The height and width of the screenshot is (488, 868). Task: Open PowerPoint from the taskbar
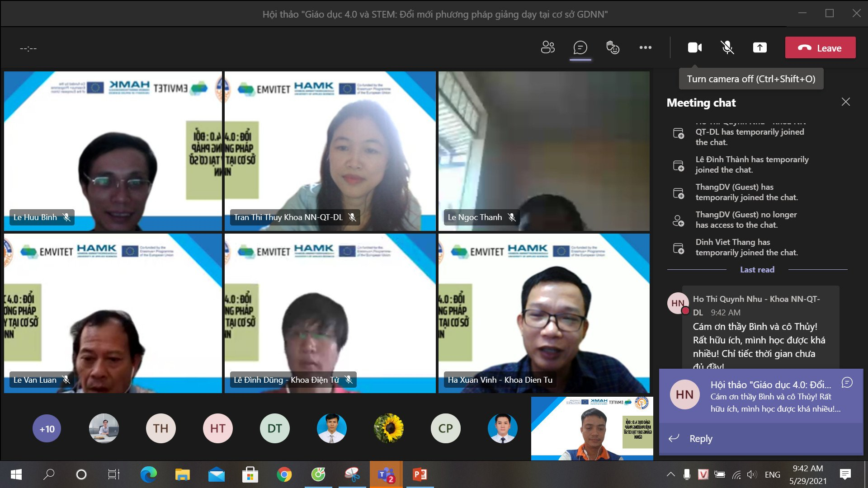(x=420, y=474)
